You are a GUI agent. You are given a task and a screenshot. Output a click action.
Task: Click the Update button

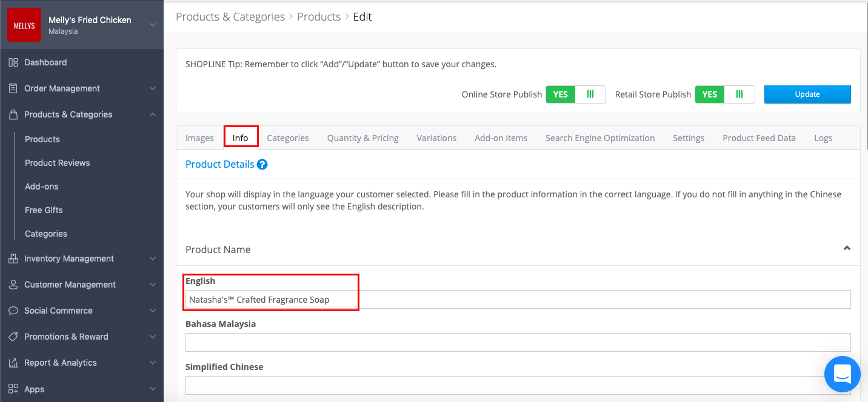(x=807, y=94)
